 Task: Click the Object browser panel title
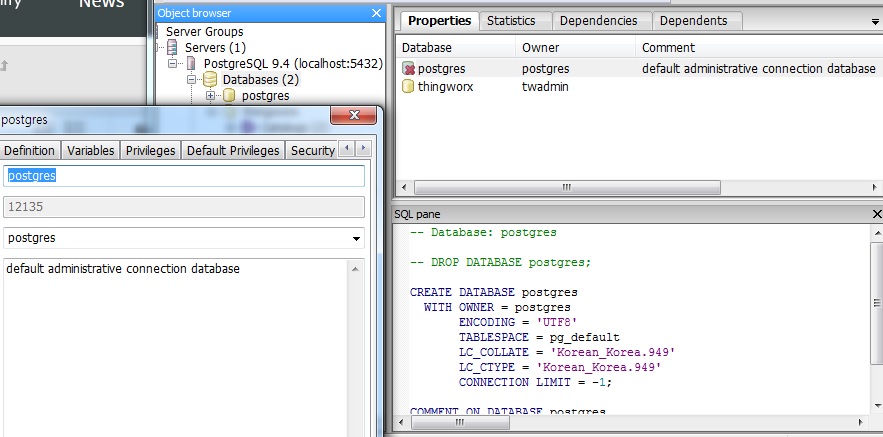tap(194, 13)
